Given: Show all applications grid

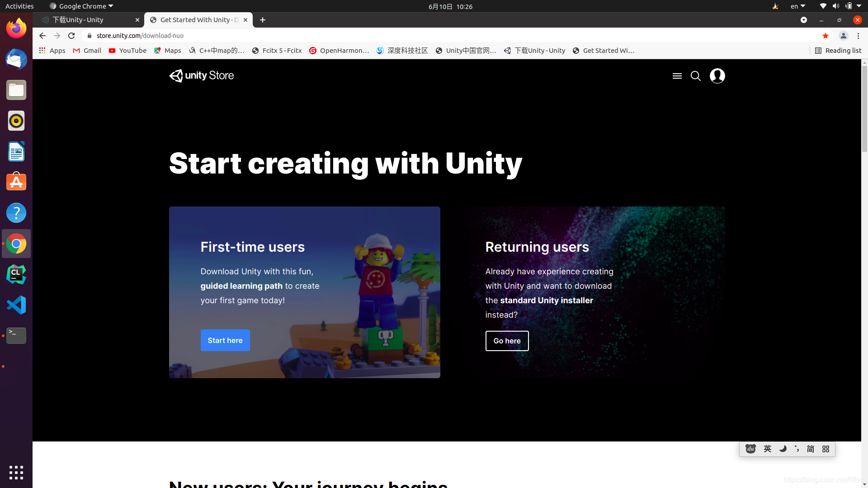Looking at the screenshot, I should tap(16, 472).
